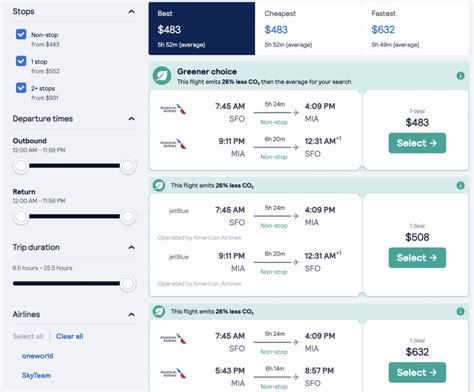Screen dimensions: 474x392
Task: Click jetBlue logo on 9:11 PM return
Action: click(179, 257)
